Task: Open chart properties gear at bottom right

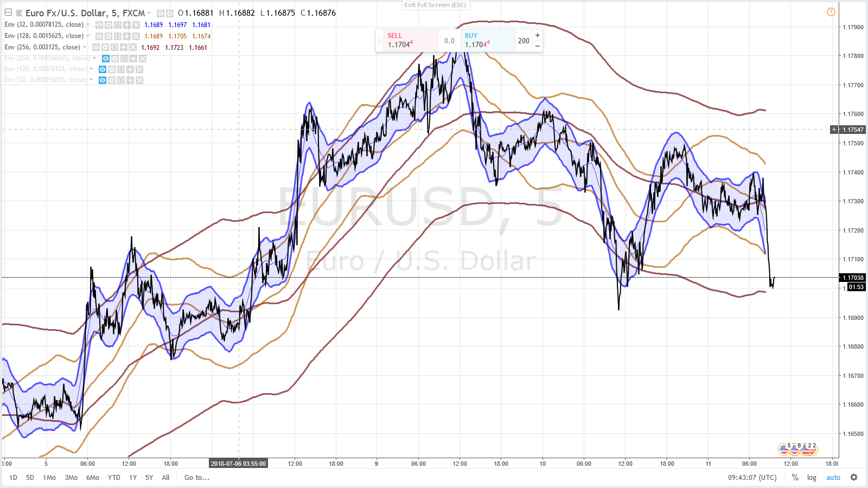Action: (x=854, y=478)
